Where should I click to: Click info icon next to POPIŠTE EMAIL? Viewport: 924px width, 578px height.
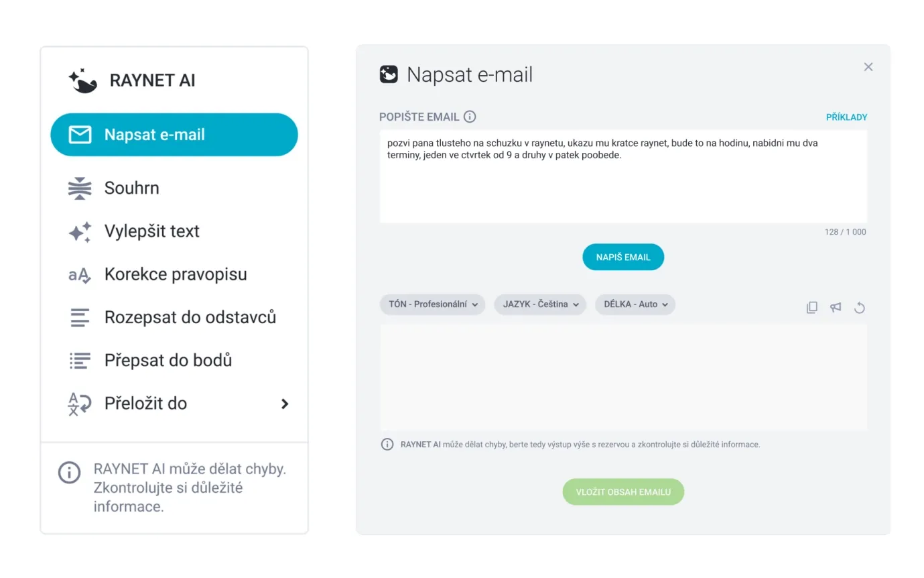pos(470,117)
